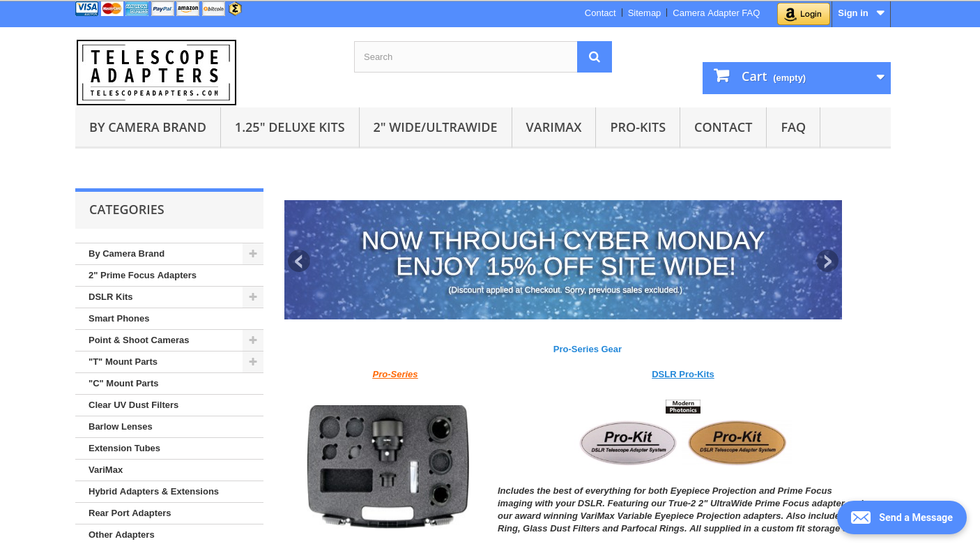Click the silver Pro-Kit badge
The image size is (980, 544).
(628, 442)
